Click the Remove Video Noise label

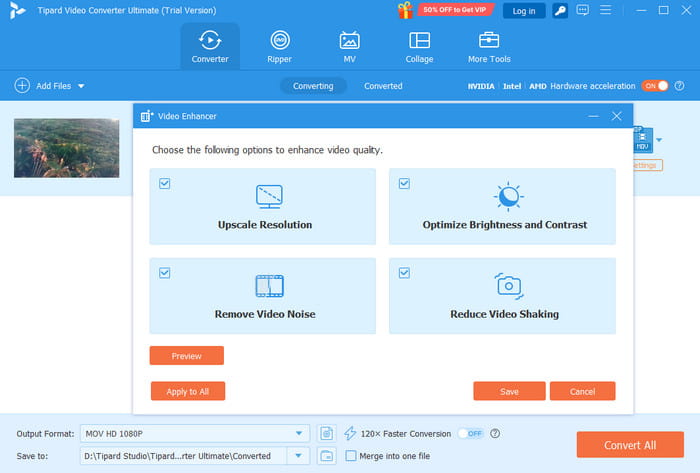[x=265, y=314]
